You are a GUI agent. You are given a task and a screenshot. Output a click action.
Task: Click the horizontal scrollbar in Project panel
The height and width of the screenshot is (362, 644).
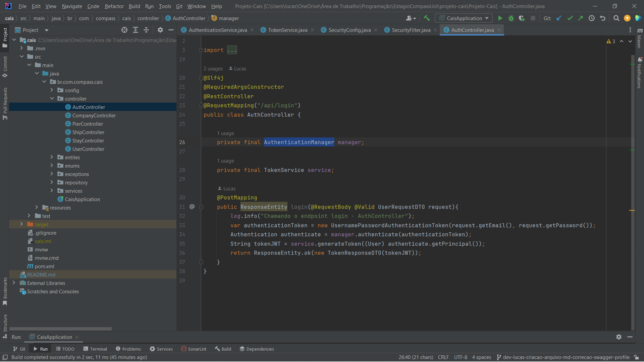[60, 329]
